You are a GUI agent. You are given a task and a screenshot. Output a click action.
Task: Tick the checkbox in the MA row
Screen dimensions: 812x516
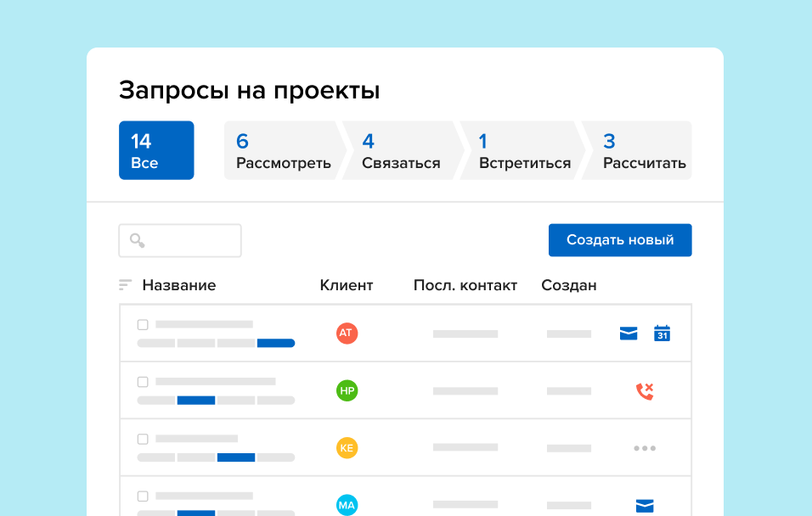pyautogui.click(x=143, y=496)
